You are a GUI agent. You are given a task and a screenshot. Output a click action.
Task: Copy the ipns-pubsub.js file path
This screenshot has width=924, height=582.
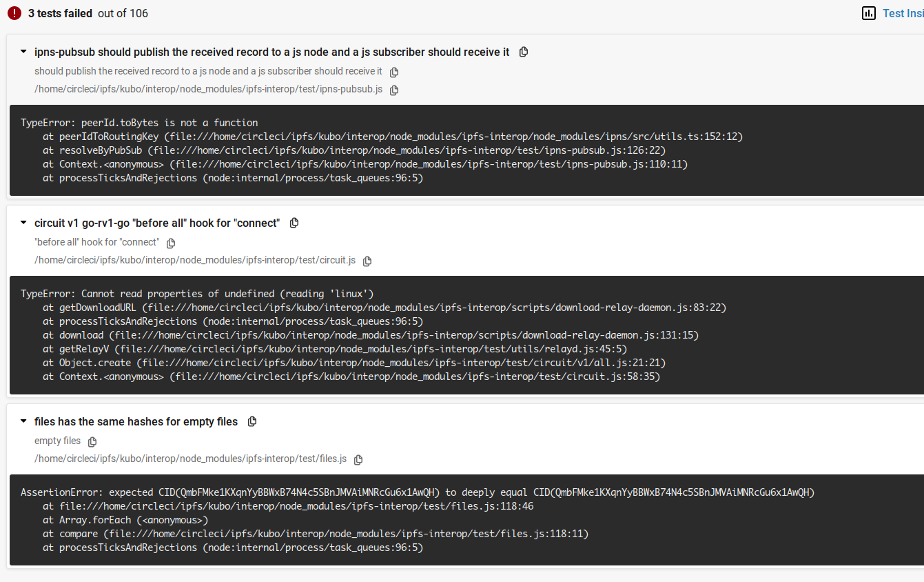coord(394,90)
